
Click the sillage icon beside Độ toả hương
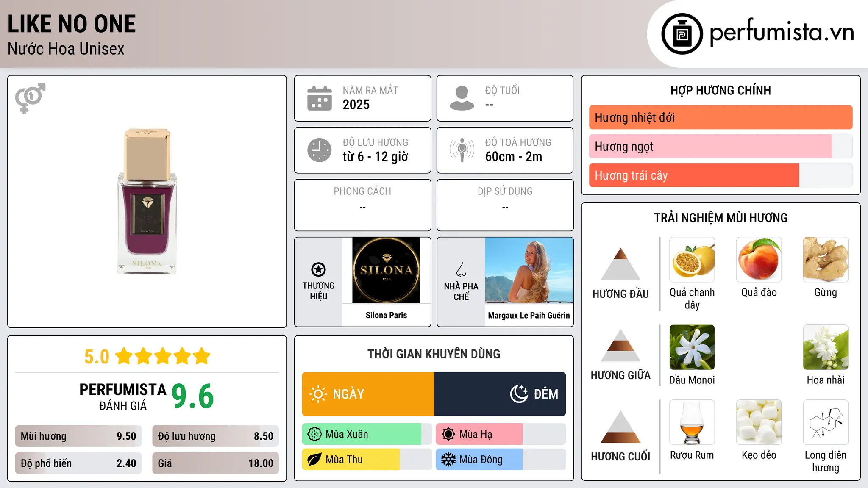click(462, 150)
